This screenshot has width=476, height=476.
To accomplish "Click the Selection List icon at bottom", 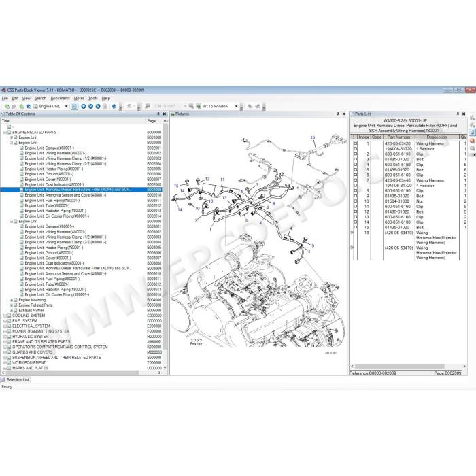I will (3, 379).
